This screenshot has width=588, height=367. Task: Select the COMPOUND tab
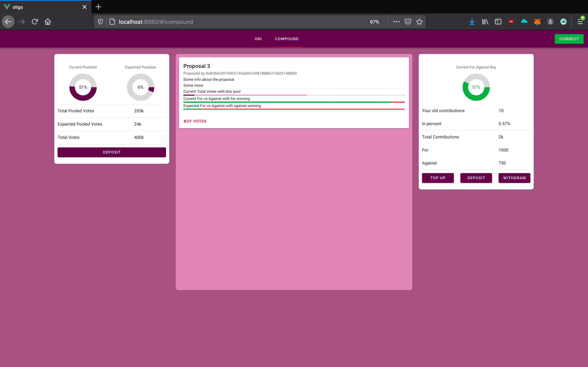point(287,39)
